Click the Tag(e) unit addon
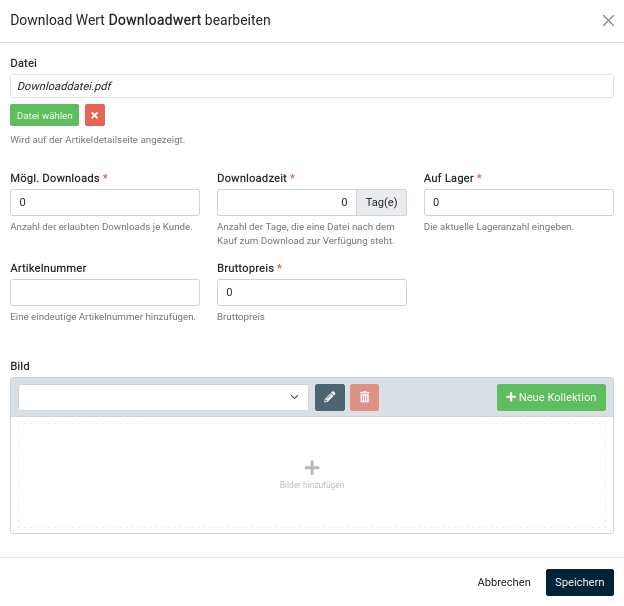This screenshot has height=606, width=624. [x=382, y=202]
